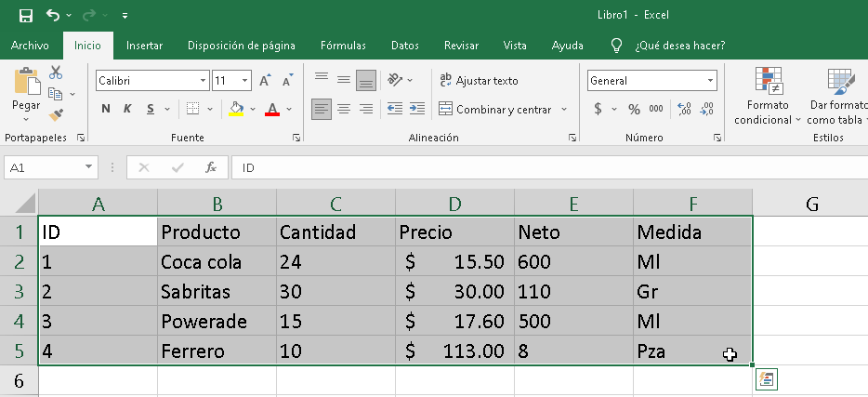The height and width of the screenshot is (397, 868).
Task: Click the Select All corner triangle
Action: (x=25, y=204)
